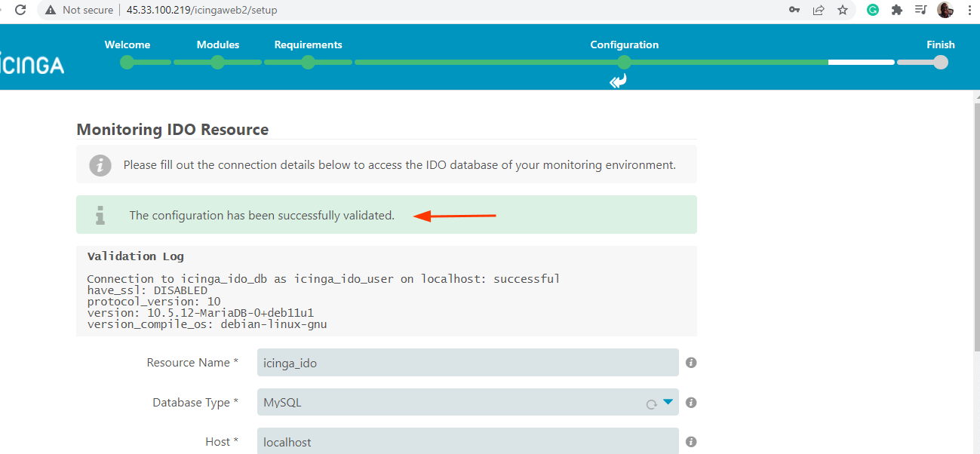
Task: Go to the Modules wizard step
Action: coord(218,62)
